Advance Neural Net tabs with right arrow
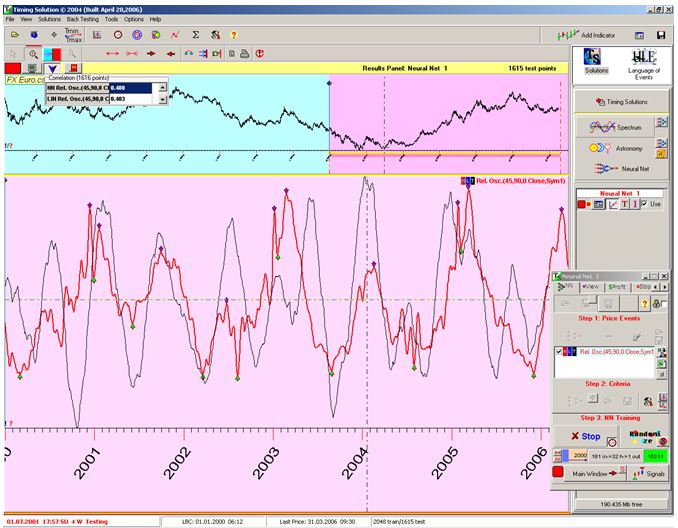The width and height of the screenshot is (678, 528). (x=665, y=287)
